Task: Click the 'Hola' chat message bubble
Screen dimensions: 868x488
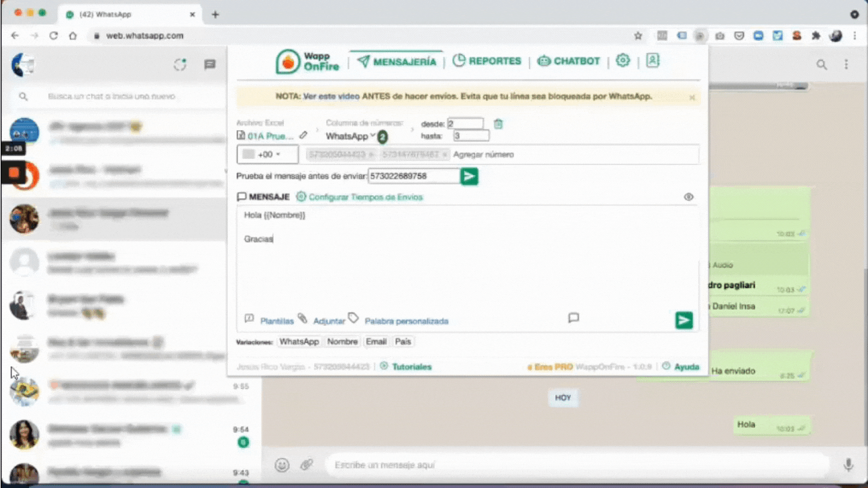Action: pos(771,425)
